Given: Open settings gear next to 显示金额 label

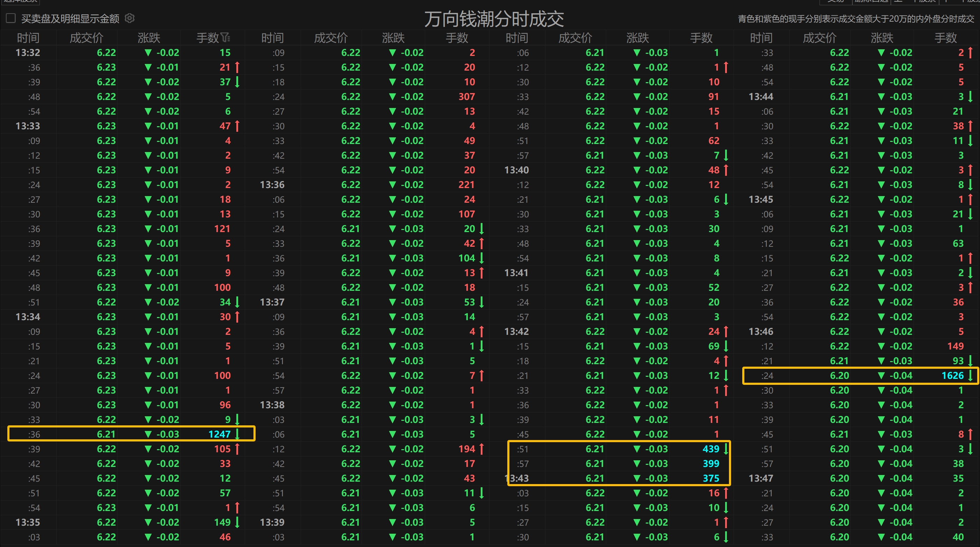Looking at the screenshot, I should point(130,18).
